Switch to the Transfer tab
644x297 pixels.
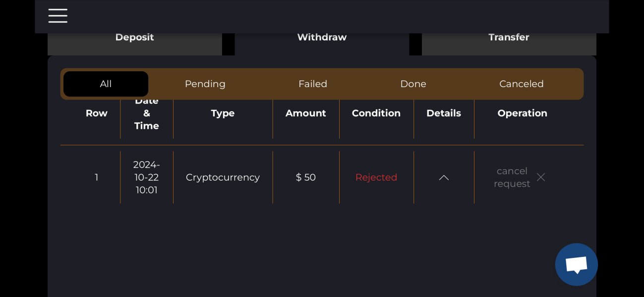click(509, 38)
